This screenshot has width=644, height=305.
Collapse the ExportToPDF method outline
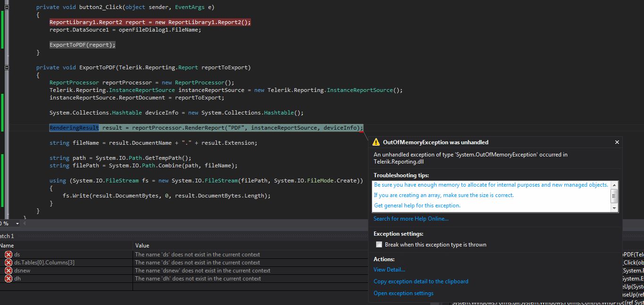point(7,67)
